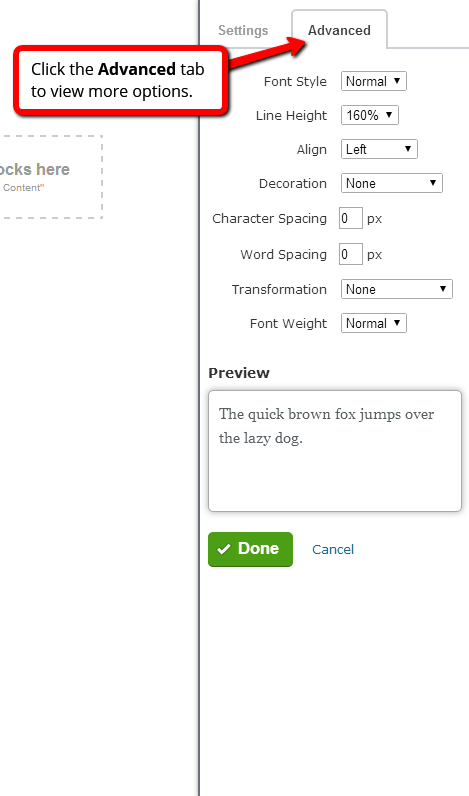
Task: Expand the Decoration dropdown
Action: pos(391,183)
